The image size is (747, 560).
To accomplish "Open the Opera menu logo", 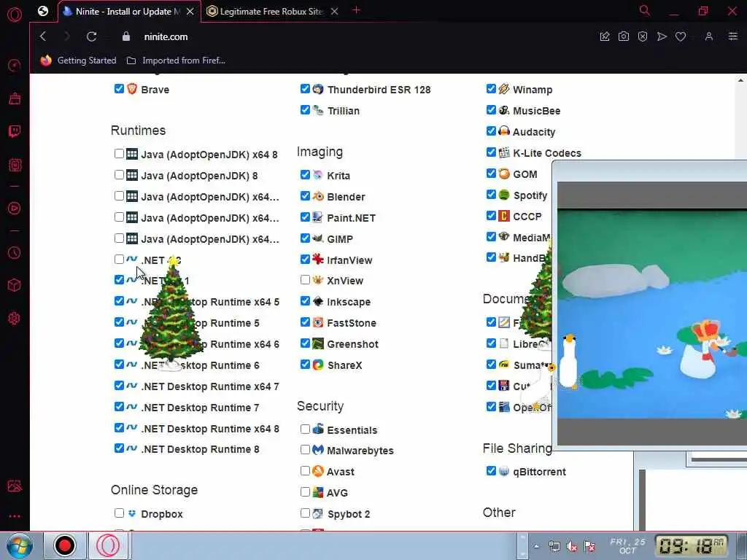I will click(15, 15).
